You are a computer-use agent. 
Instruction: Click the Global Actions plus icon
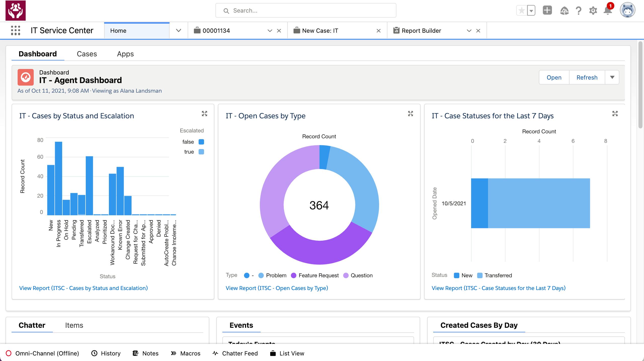547,10
